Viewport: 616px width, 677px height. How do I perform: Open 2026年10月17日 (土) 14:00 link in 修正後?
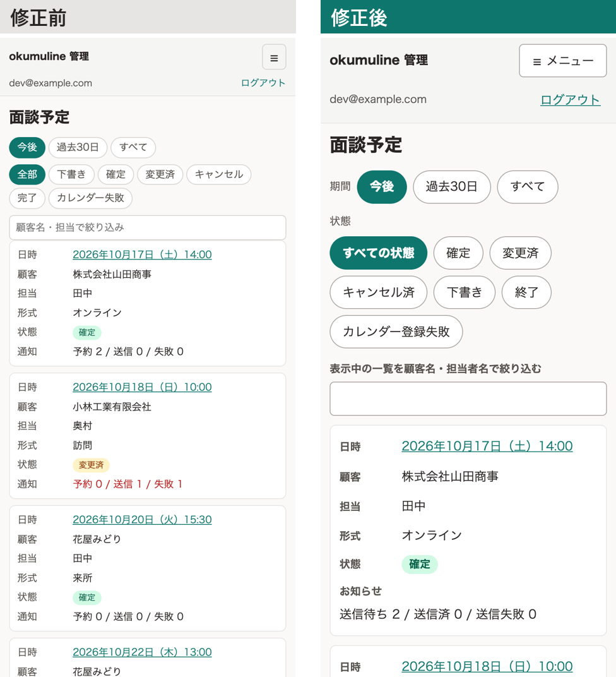click(x=487, y=446)
